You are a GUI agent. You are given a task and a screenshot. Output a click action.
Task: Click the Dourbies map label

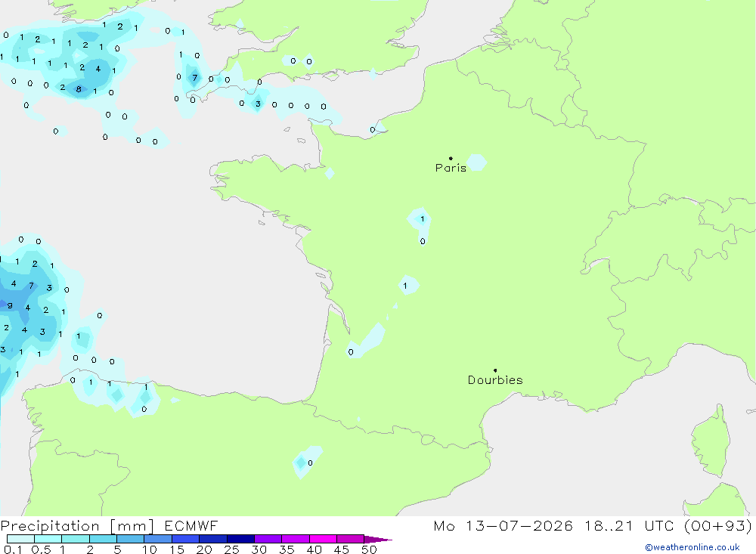coord(495,380)
